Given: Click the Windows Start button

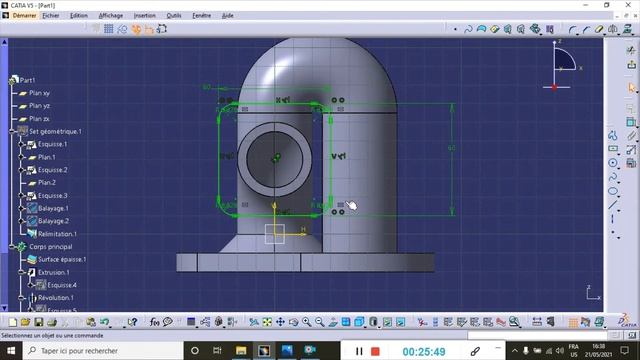Looking at the screenshot, I should (x=11, y=351).
